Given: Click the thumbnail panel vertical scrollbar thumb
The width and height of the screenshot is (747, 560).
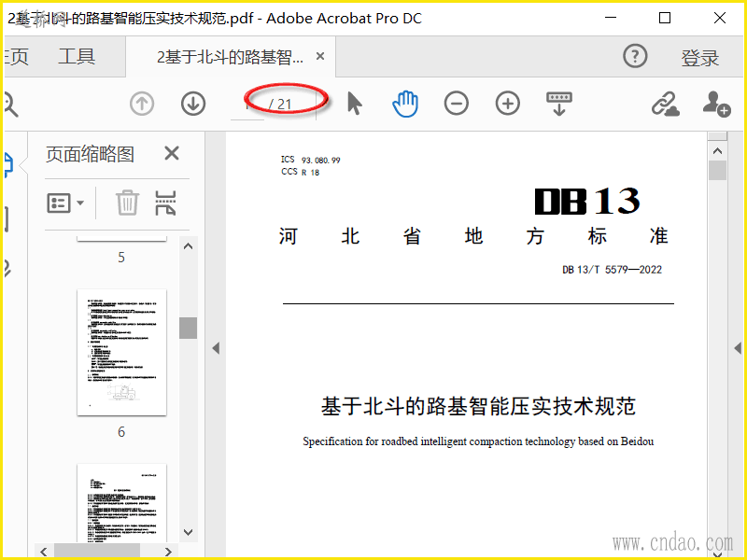Looking at the screenshot, I should click(189, 329).
